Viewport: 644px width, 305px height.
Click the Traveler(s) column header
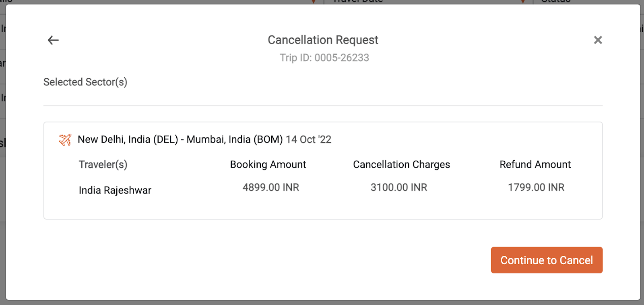click(x=103, y=164)
